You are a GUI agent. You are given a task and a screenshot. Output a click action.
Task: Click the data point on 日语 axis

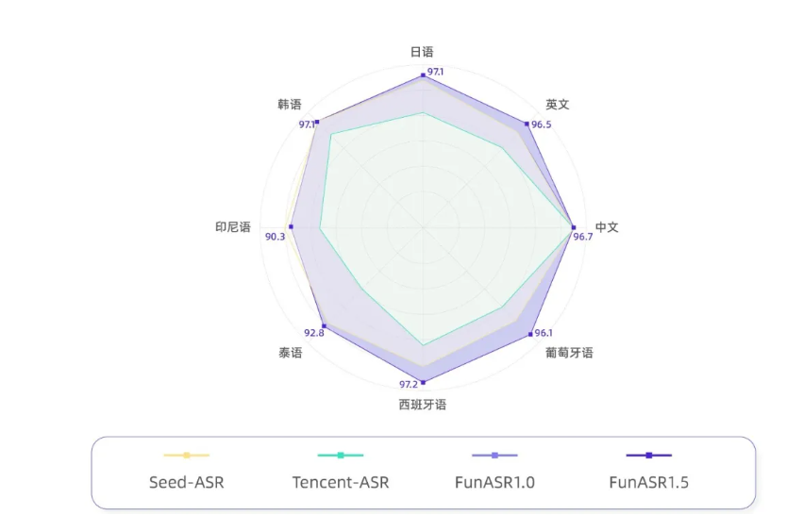423,74
